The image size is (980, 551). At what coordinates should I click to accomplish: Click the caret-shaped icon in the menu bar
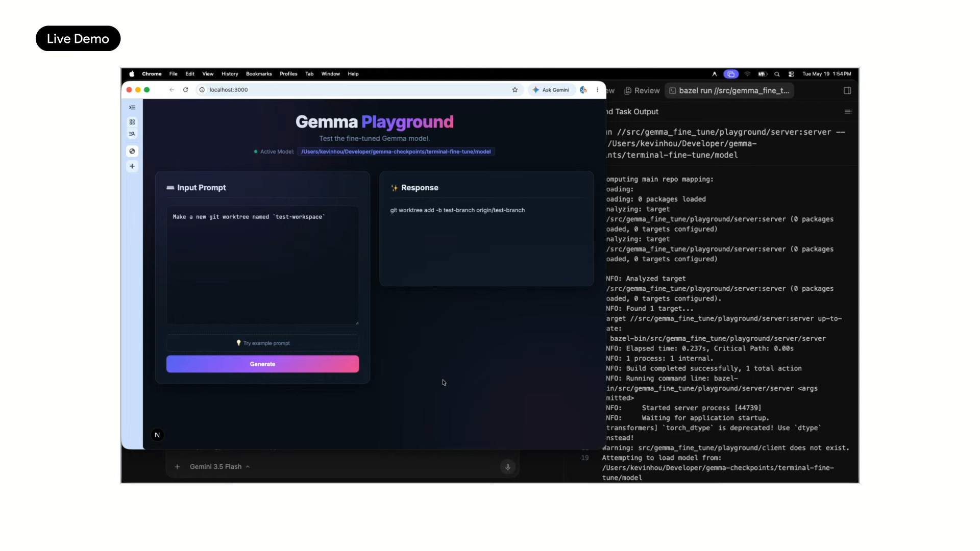pos(715,74)
